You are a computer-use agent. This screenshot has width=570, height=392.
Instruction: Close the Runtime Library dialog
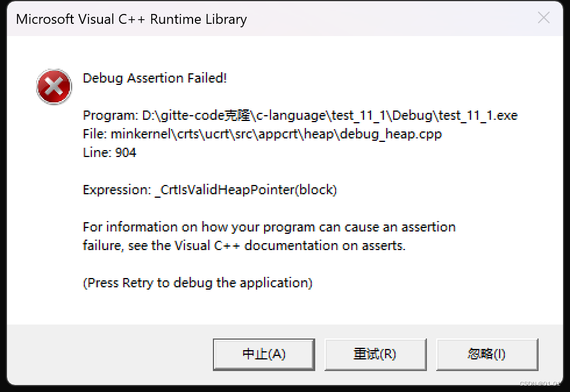point(544,18)
